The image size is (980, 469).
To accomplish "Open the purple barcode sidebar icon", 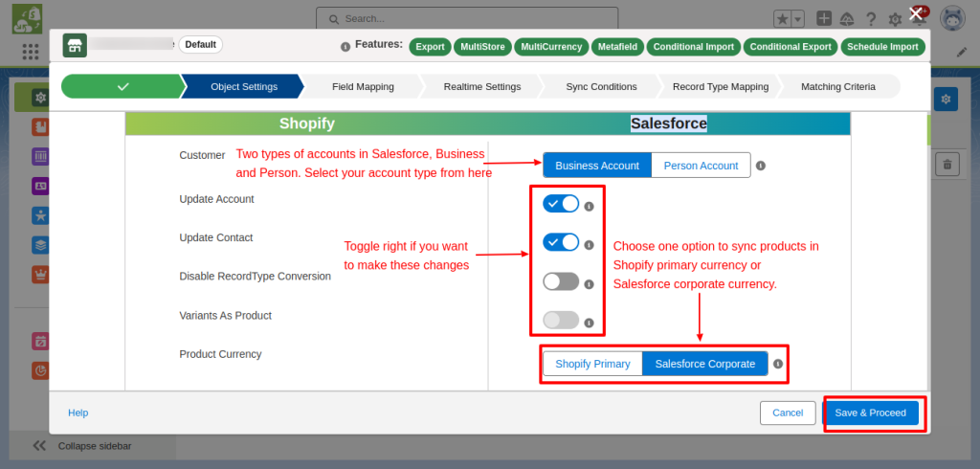I will click(40, 157).
